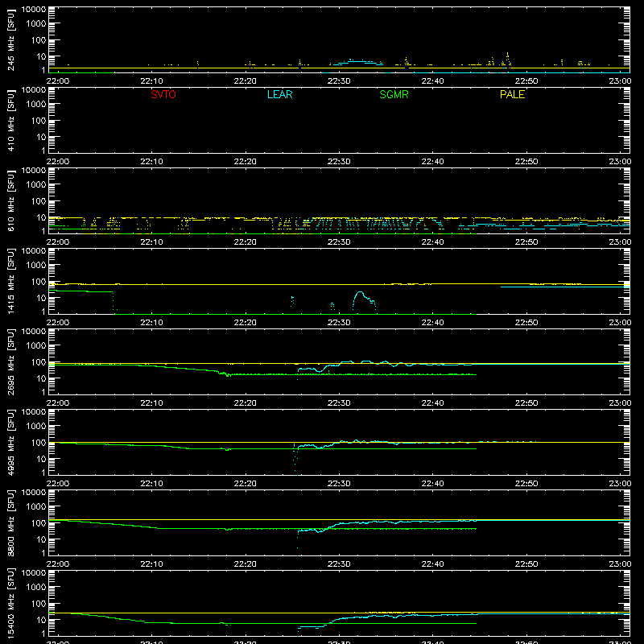The width and height of the screenshot is (644, 644).
Task: Click 22:00 tick label below 245 MHz plot
Action: (x=58, y=81)
